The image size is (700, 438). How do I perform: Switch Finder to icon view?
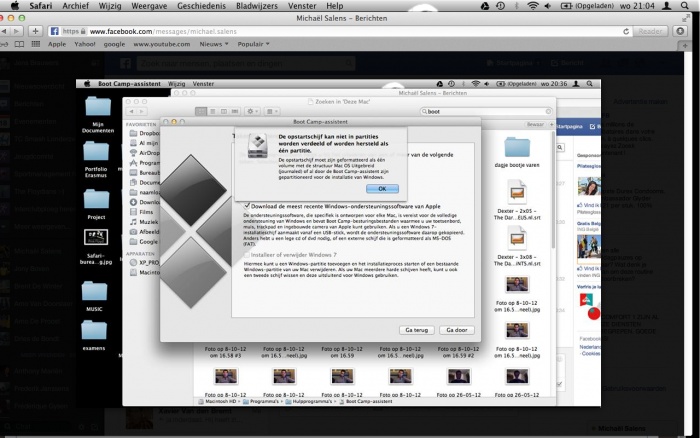point(201,111)
